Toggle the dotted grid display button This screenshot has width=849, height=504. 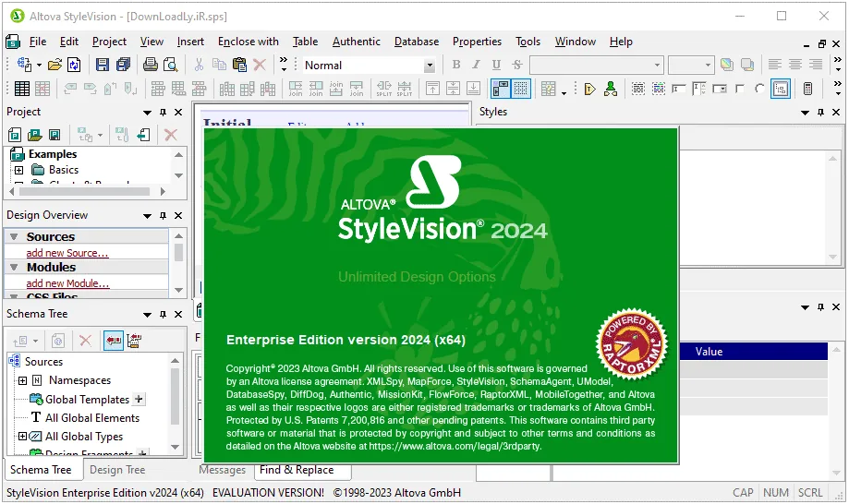tap(521, 89)
